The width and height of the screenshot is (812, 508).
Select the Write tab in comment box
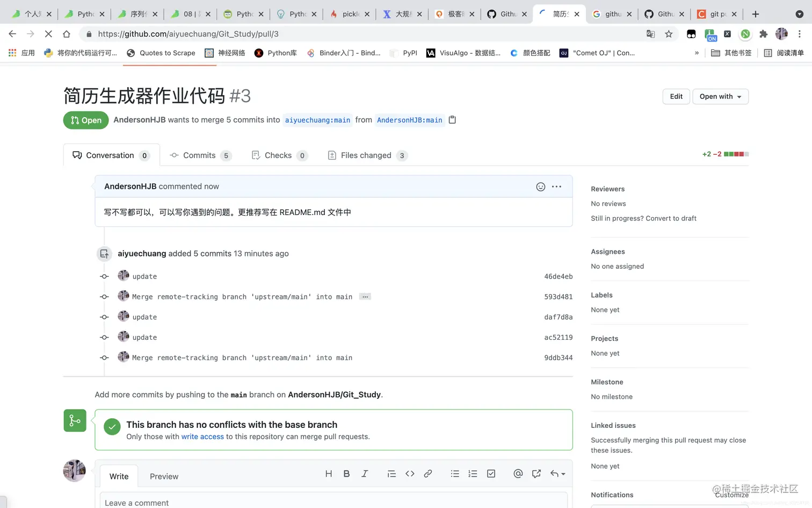coord(119,476)
